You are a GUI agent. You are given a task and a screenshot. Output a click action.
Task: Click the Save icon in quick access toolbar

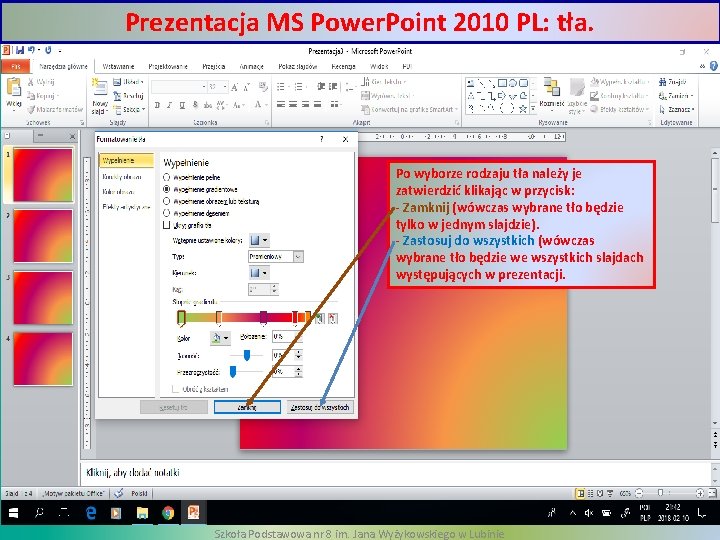[x=19, y=50]
